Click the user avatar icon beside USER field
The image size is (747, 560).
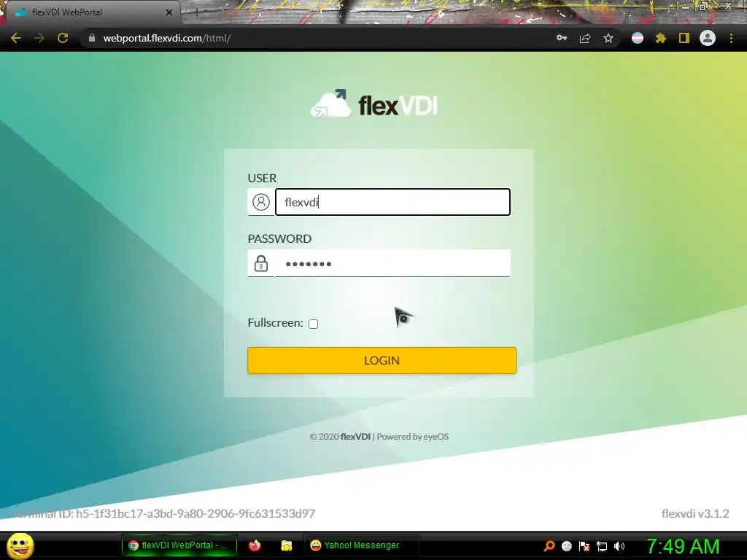[261, 202]
